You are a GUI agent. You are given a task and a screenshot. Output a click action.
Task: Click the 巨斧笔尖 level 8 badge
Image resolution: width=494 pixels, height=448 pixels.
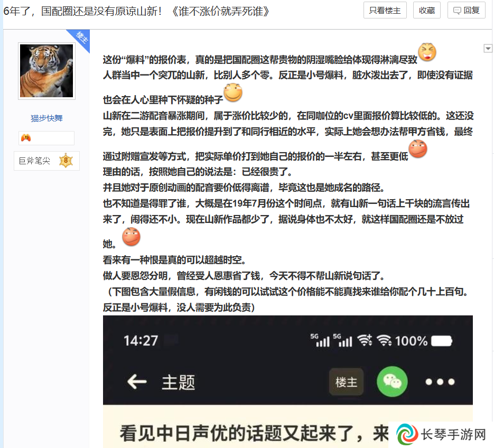click(x=46, y=161)
